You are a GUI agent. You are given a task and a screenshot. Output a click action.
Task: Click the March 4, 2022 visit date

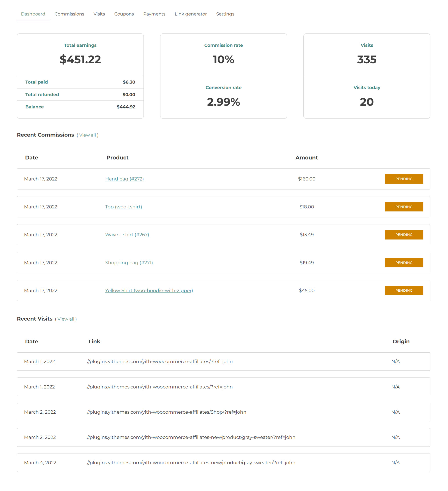click(40, 463)
